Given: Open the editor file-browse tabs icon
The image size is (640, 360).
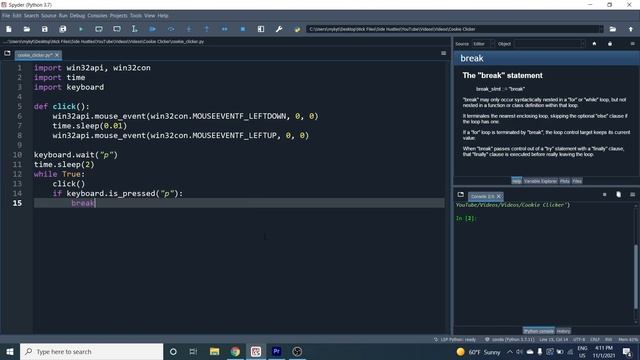Looking at the screenshot, I should click(x=7, y=53).
